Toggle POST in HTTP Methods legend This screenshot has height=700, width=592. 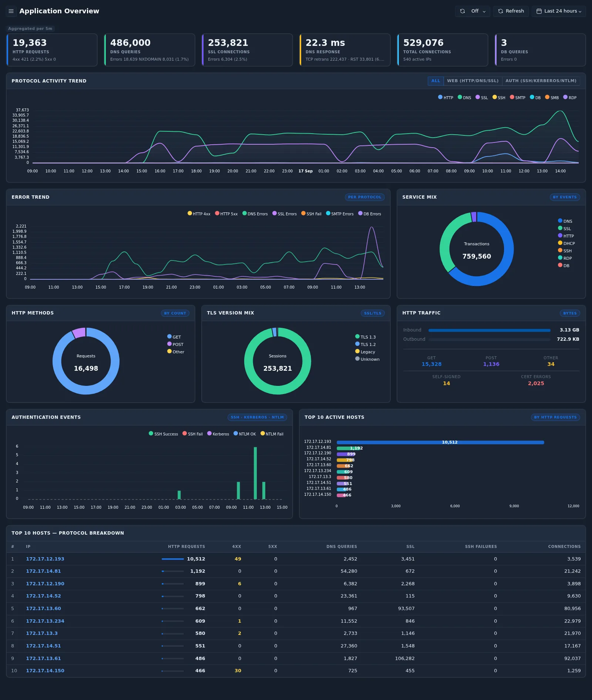pyautogui.click(x=175, y=344)
